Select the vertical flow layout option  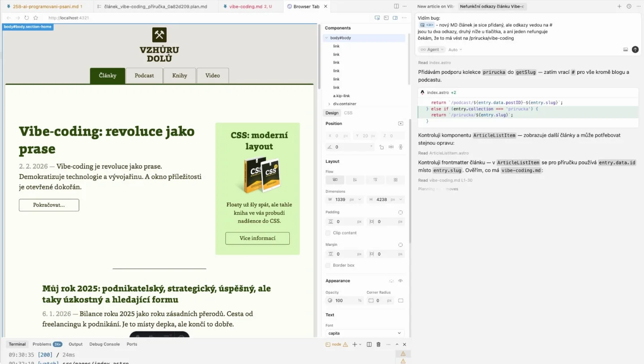point(355,180)
